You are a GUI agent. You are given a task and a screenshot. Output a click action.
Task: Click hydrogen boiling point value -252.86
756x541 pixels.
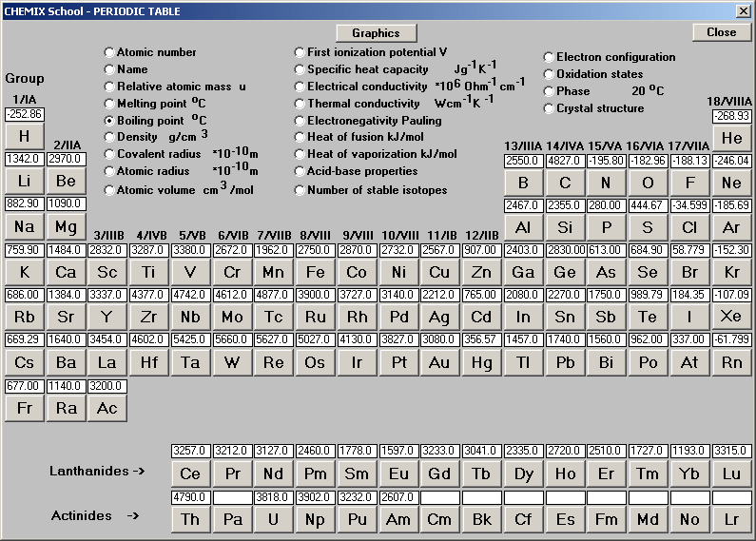(24, 114)
